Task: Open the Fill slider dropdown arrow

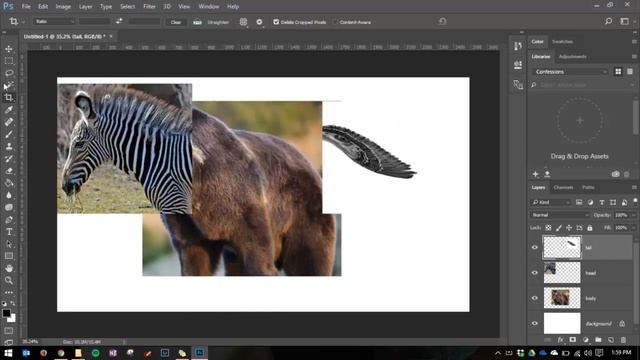Action: click(x=633, y=228)
